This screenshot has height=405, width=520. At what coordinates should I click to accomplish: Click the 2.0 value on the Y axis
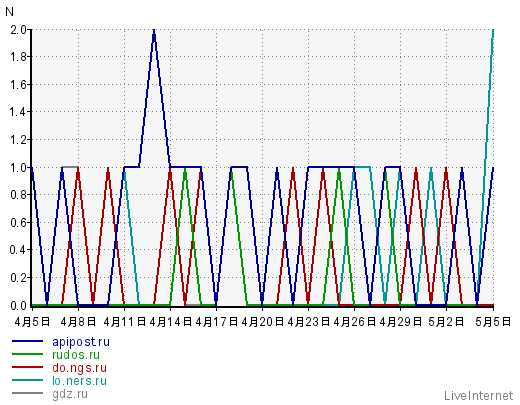(18, 30)
